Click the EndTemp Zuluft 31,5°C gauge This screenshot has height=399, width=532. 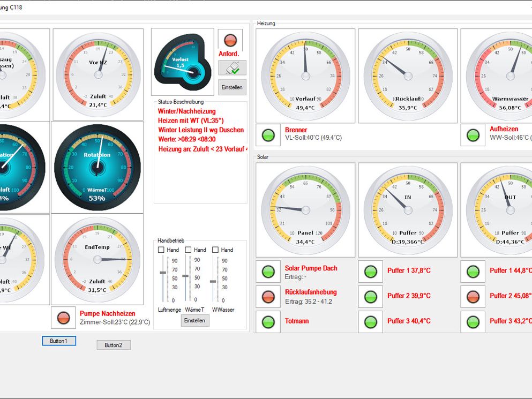click(x=98, y=260)
